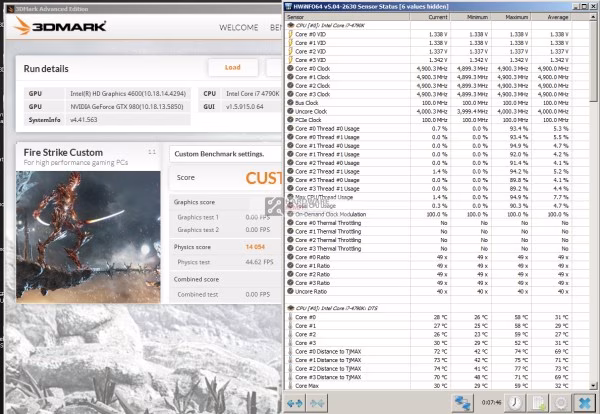The width and height of the screenshot is (600, 414).
Task: Click the Intel Core i7 4790K CPU entry
Action: tap(253, 93)
